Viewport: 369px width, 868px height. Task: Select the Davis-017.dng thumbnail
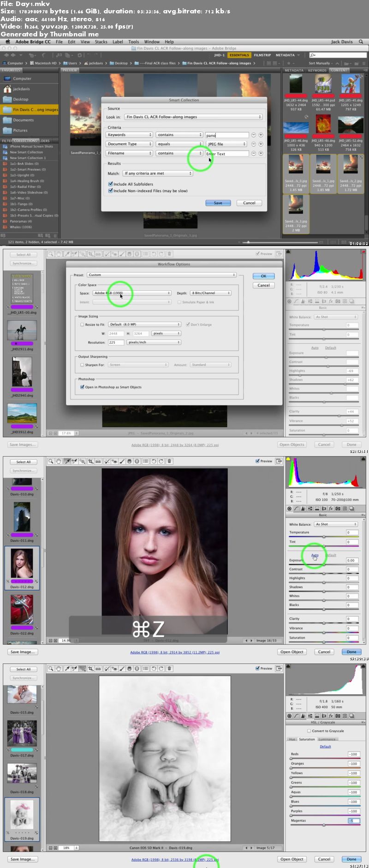click(x=22, y=734)
